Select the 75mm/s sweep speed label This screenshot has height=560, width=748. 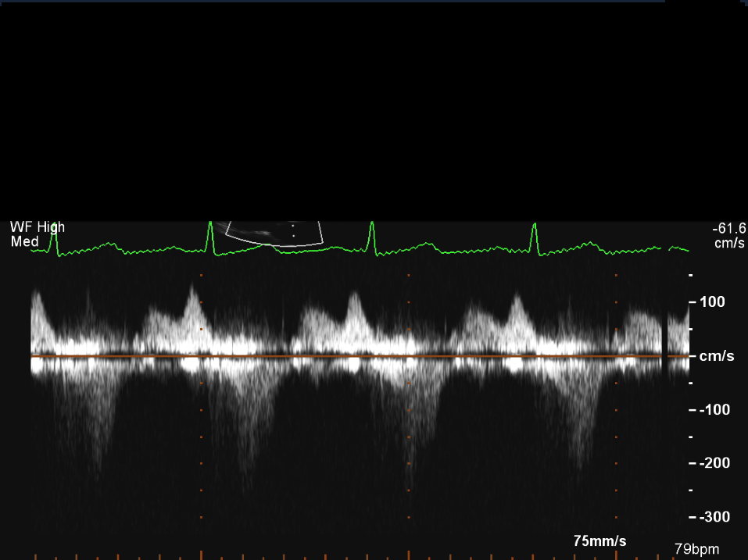coord(599,541)
